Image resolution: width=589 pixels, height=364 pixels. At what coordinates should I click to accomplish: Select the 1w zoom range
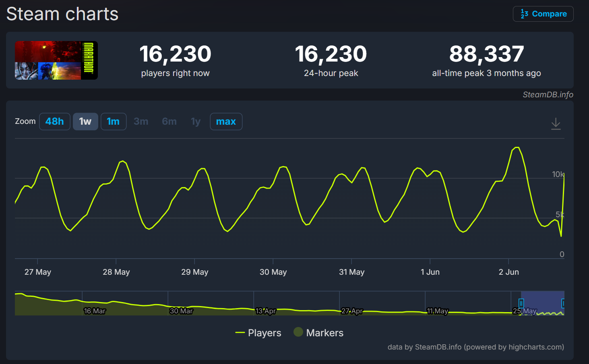point(85,121)
